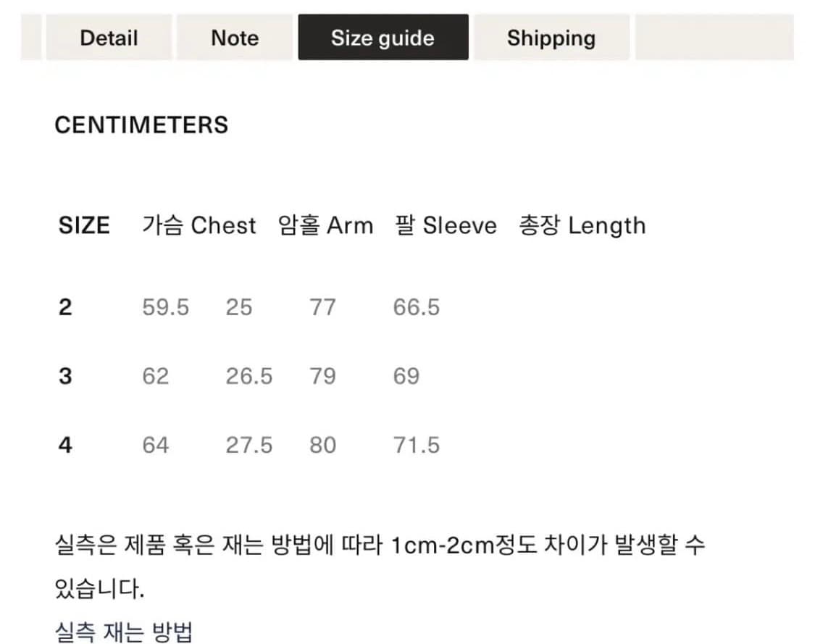815x644 pixels.
Task: Select the 가슴 Chest column header
Action: pyautogui.click(x=199, y=225)
